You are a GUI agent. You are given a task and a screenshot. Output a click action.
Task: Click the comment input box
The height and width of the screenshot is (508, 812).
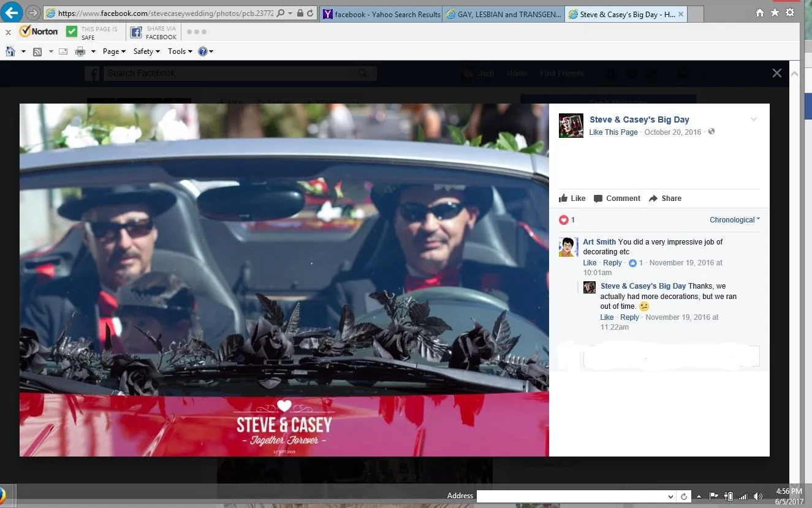coord(671,357)
